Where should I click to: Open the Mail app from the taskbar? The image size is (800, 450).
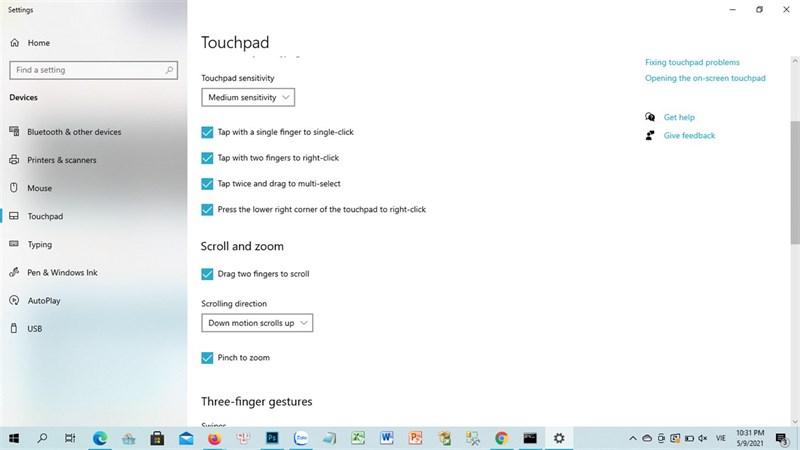[x=186, y=438]
